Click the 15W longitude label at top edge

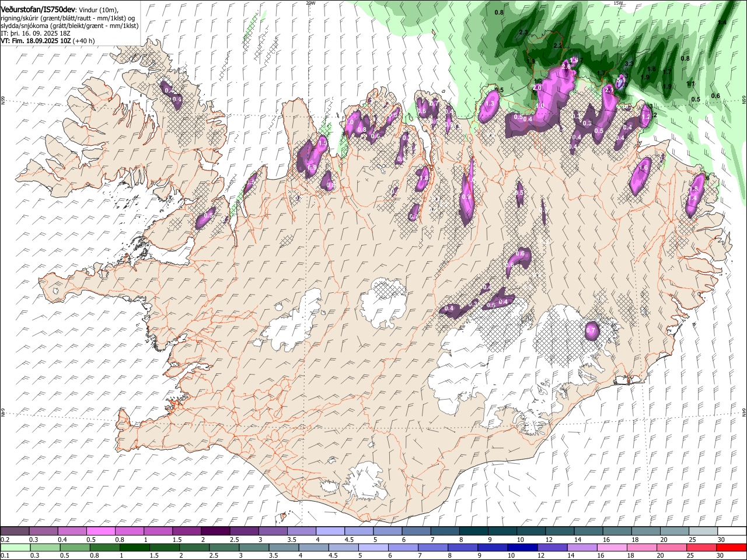click(618, 3)
